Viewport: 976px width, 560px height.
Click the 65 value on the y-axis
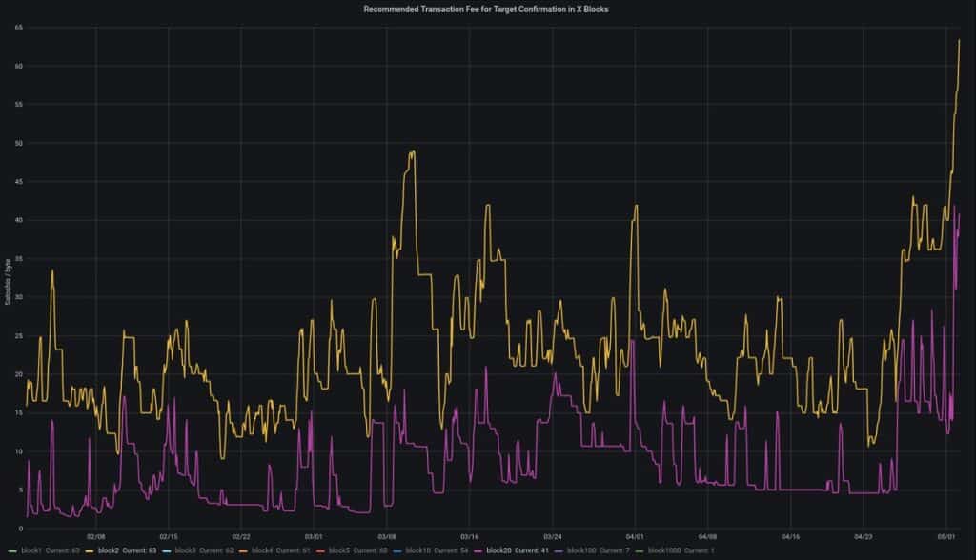click(x=19, y=28)
